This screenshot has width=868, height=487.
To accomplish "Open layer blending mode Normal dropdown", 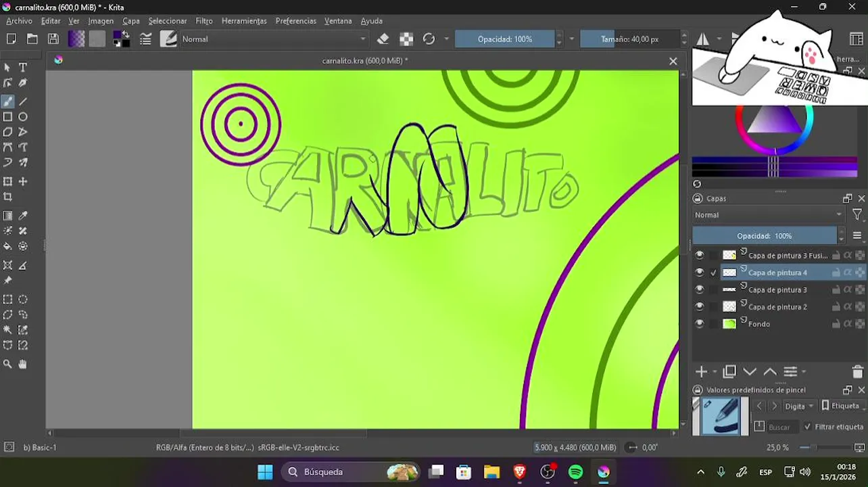I will pyautogui.click(x=769, y=215).
